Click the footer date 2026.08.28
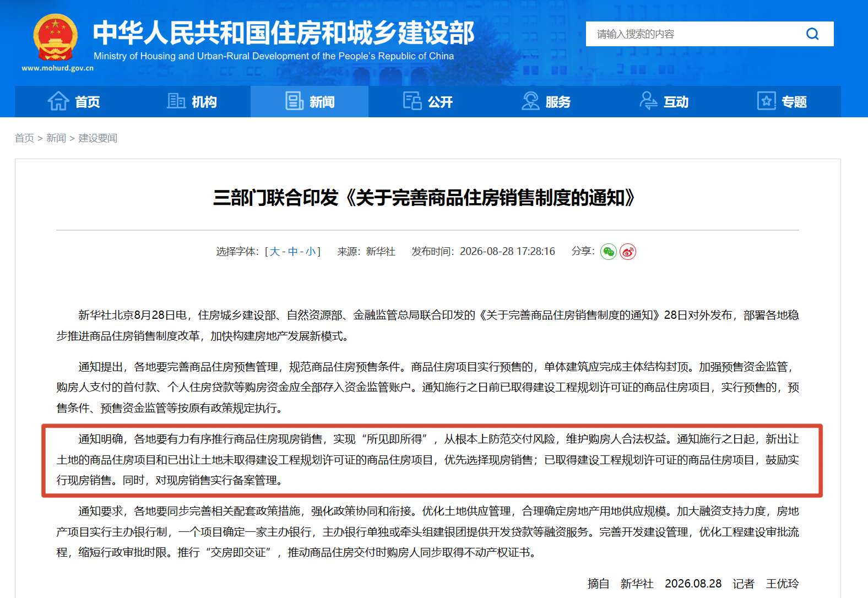 693,584
